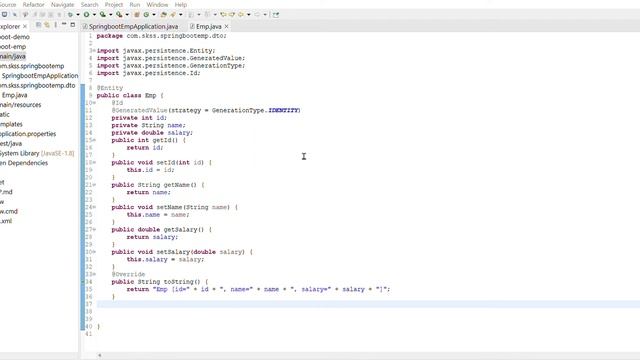Image resolution: width=640 pixels, height=360 pixels.
Task: Open the Refactor menu
Action: click(33, 4)
